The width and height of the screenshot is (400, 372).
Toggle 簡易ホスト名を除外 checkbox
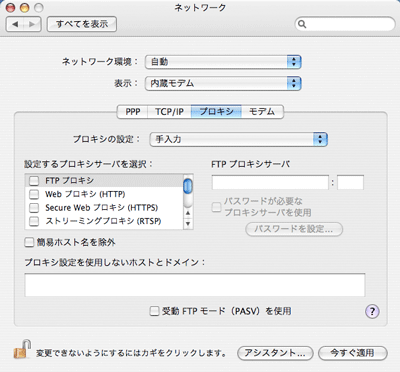[29, 242]
